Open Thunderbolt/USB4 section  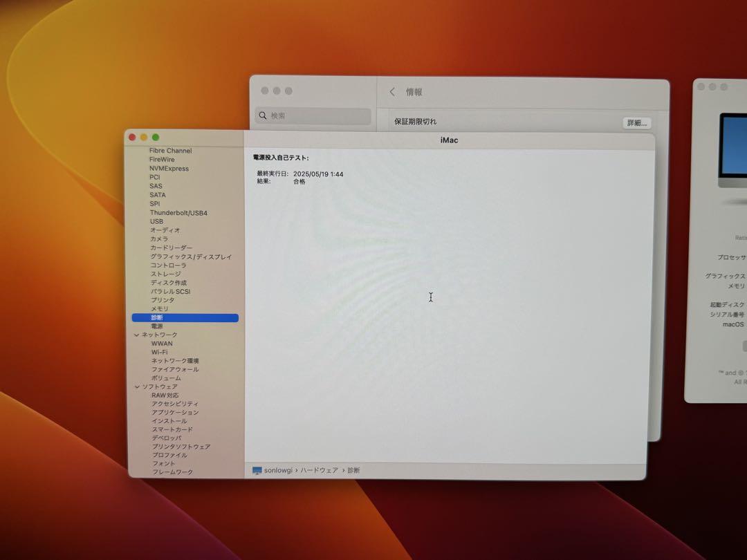click(178, 213)
